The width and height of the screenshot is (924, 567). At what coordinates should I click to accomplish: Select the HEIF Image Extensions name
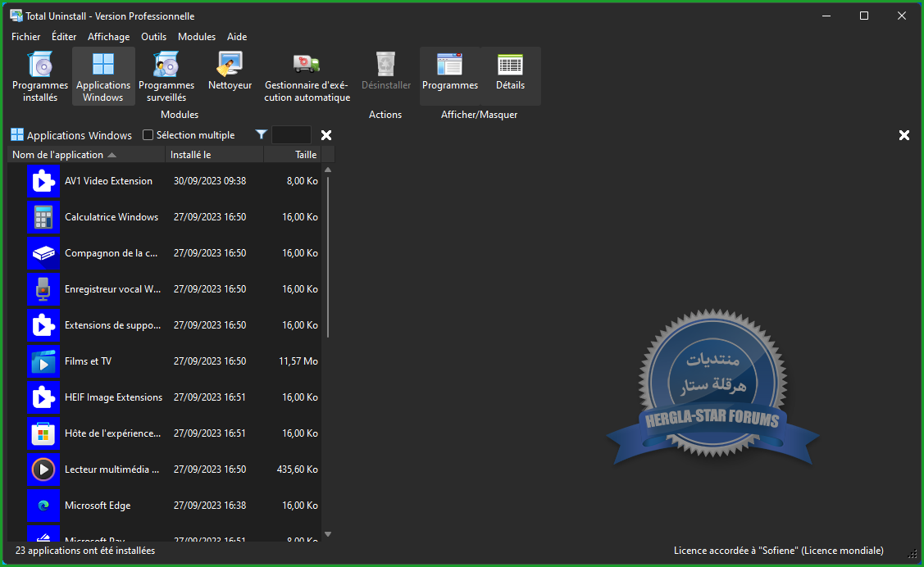pyautogui.click(x=113, y=397)
